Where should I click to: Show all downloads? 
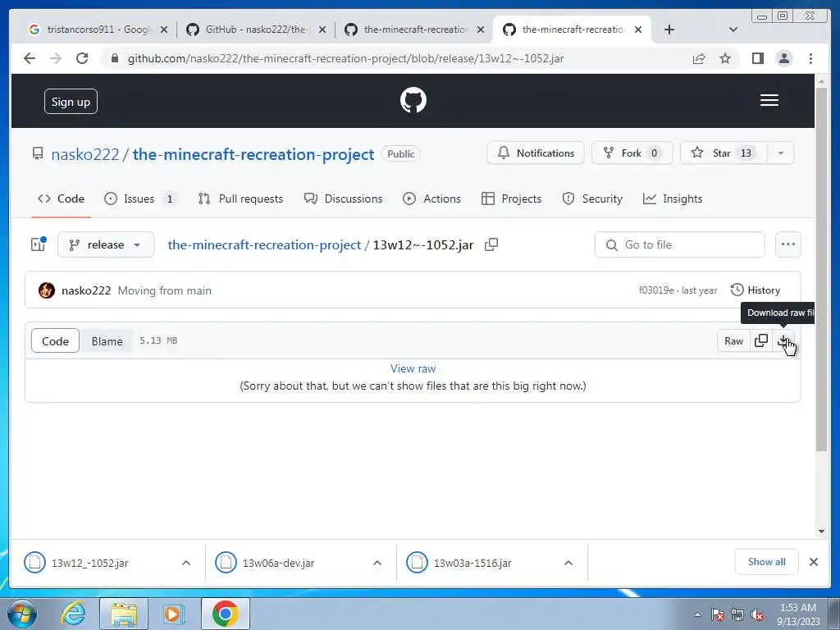(x=767, y=562)
